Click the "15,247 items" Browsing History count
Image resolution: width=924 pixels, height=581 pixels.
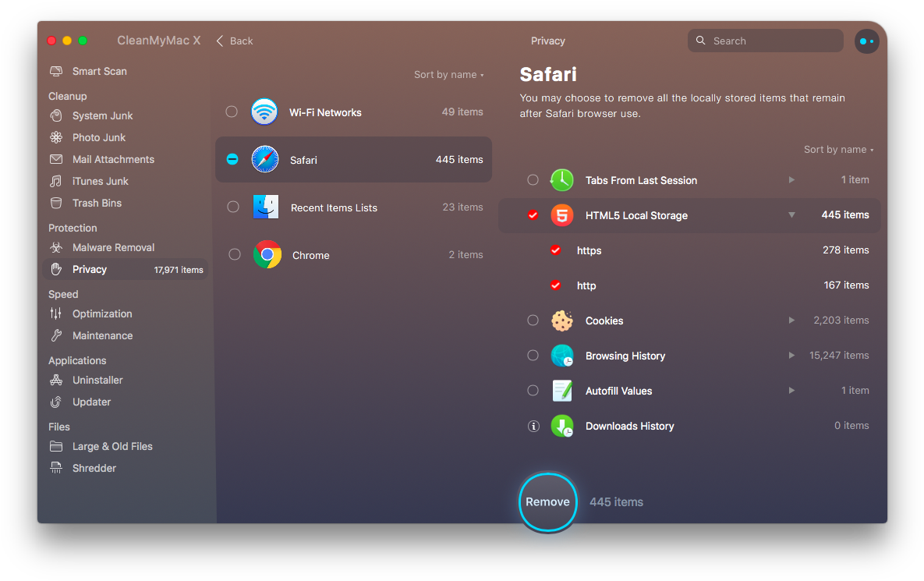(839, 356)
